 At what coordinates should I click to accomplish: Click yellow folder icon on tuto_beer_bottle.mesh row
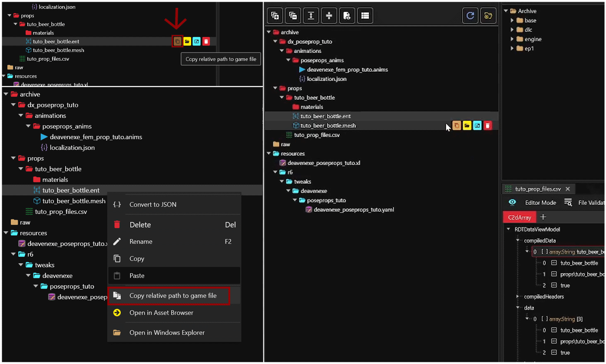point(467,126)
